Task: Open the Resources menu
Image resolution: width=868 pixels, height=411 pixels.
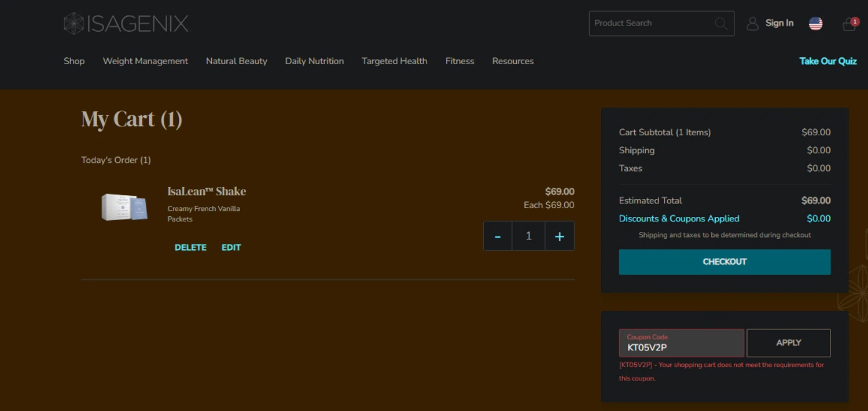Action: (513, 61)
